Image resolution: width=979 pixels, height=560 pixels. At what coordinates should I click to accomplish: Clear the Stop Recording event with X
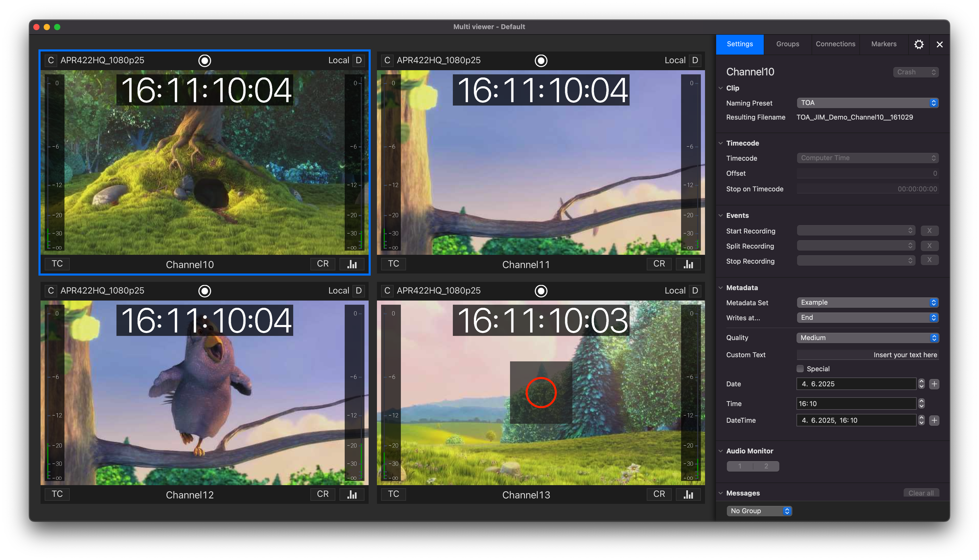point(929,261)
